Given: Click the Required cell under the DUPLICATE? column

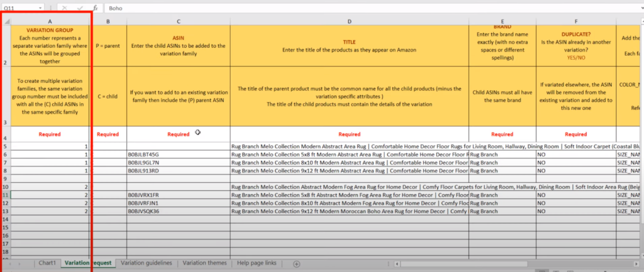Looking at the screenshot, I should tap(576, 134).
